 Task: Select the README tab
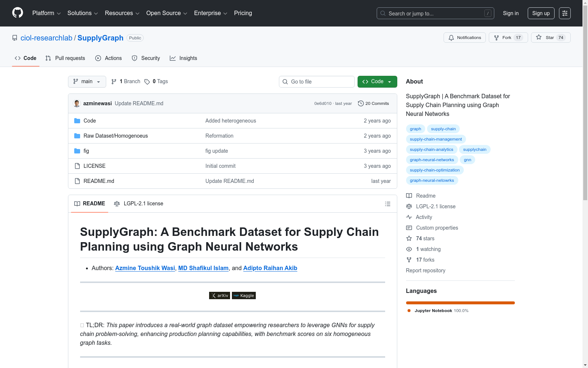pyautogui.click(x=90, y=204)
